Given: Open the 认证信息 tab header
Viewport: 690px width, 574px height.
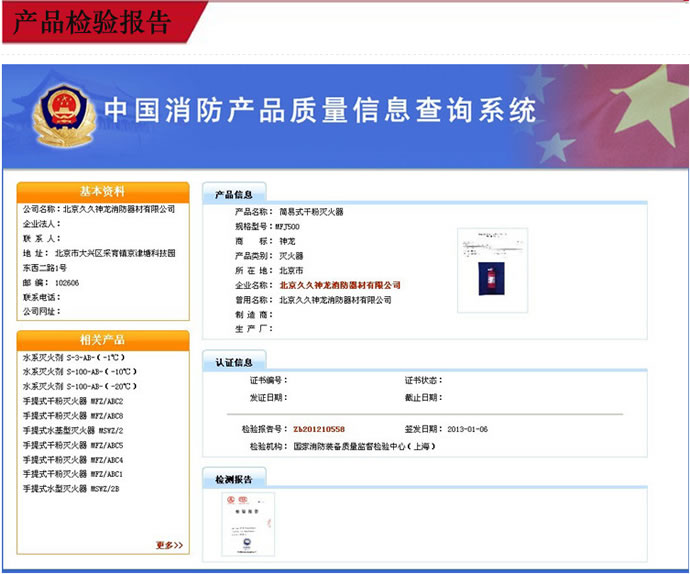Looking at the screenshot, I should (x=235, y=362).
